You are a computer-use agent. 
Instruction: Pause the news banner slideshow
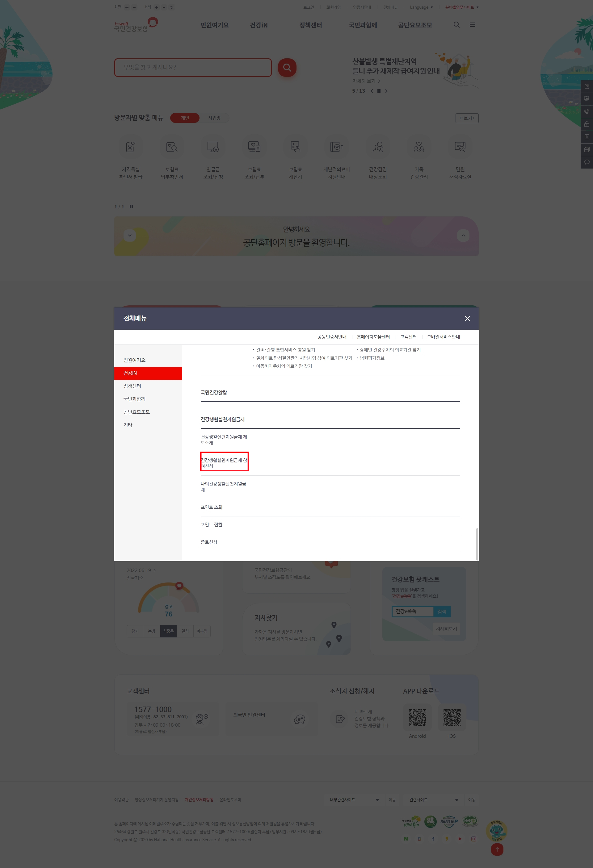[379, 91]
